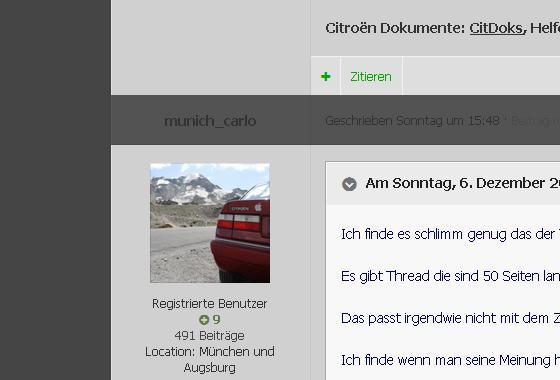Open munich_carlo's profile name
Image resolution: width=560 pixels, height=380 pixels.
[x=210, y=121]
